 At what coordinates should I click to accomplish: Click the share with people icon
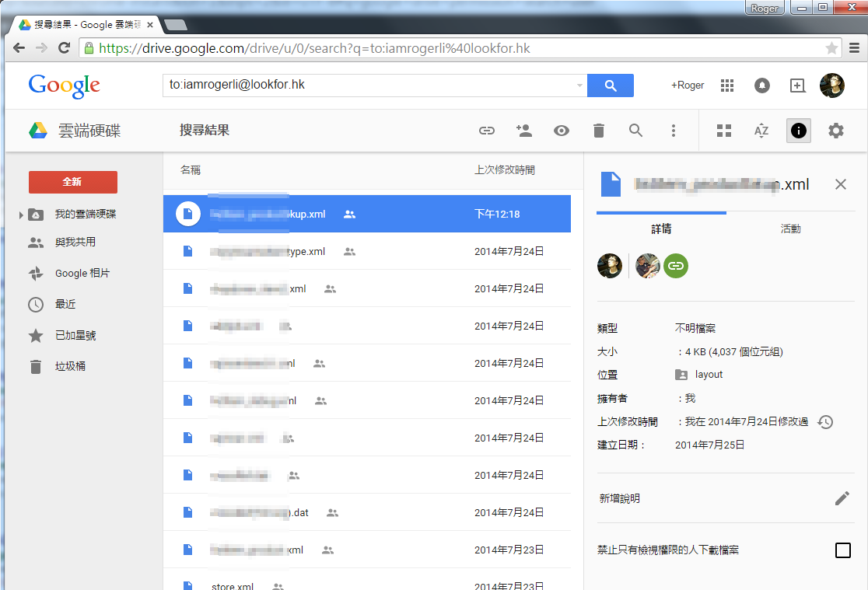(523, 131)
